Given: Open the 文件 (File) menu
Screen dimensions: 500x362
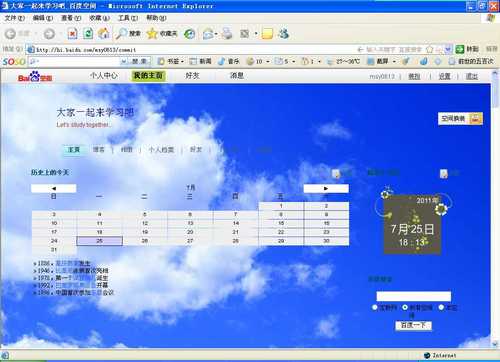Looking at the screenshot, I should (15, 18).
